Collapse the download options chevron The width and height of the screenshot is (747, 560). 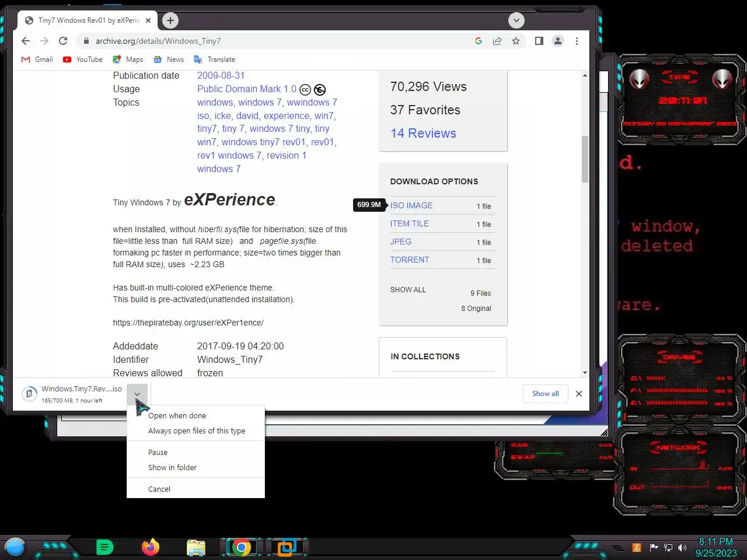tap(137, 394)
